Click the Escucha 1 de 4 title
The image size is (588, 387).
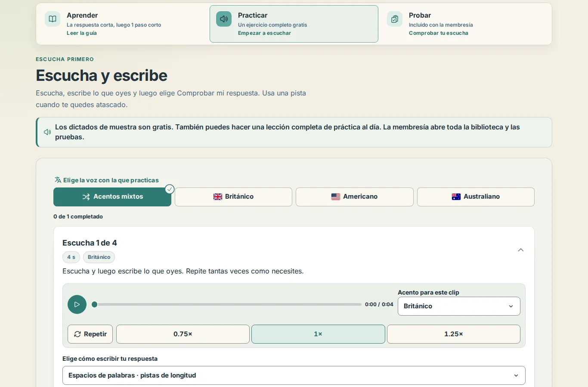[90, 243]
